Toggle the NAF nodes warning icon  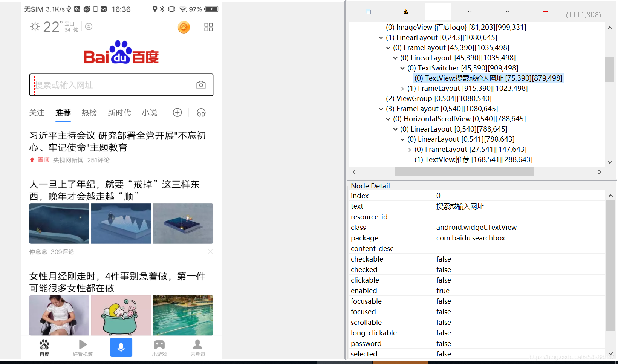(405, 11)
